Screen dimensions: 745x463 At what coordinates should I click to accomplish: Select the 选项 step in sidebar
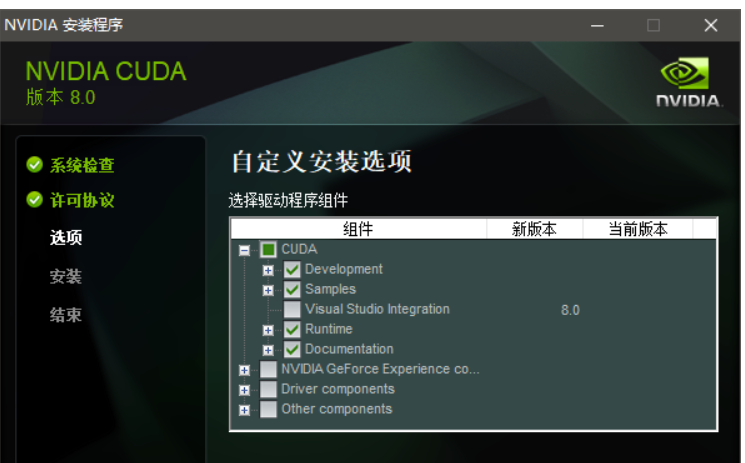(66, 237)
